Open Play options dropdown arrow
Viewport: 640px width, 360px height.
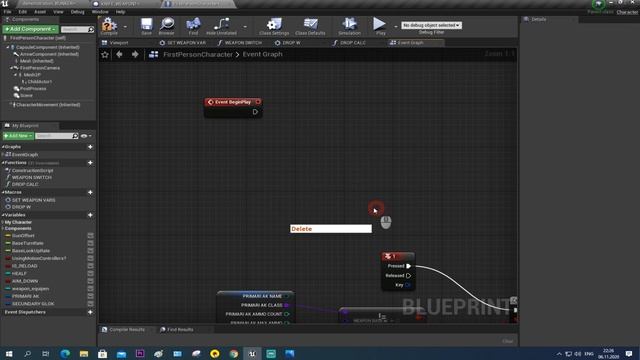pyautogui.click(x=396, y=27)
